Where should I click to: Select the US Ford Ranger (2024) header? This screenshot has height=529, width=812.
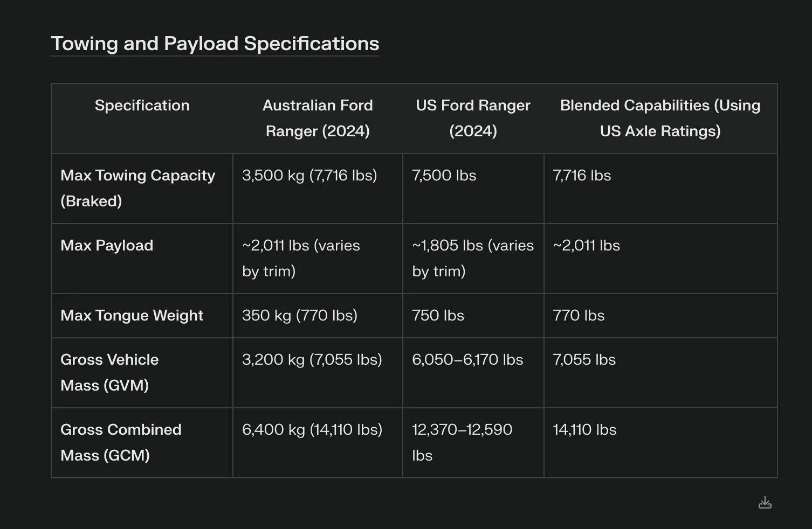pyautogui.click(x=473, y=118)
